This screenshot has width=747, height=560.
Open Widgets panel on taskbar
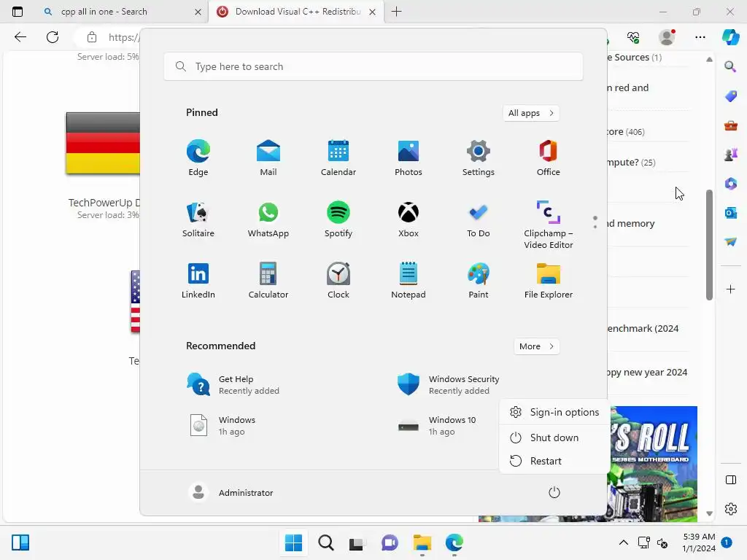[x=20, y=542]
